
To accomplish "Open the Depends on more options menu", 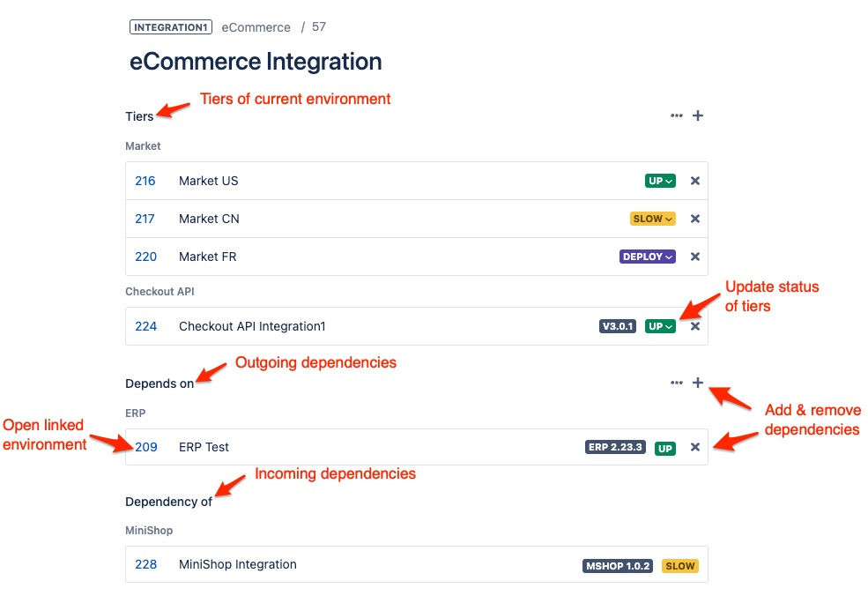I will [x=676, y=383].
